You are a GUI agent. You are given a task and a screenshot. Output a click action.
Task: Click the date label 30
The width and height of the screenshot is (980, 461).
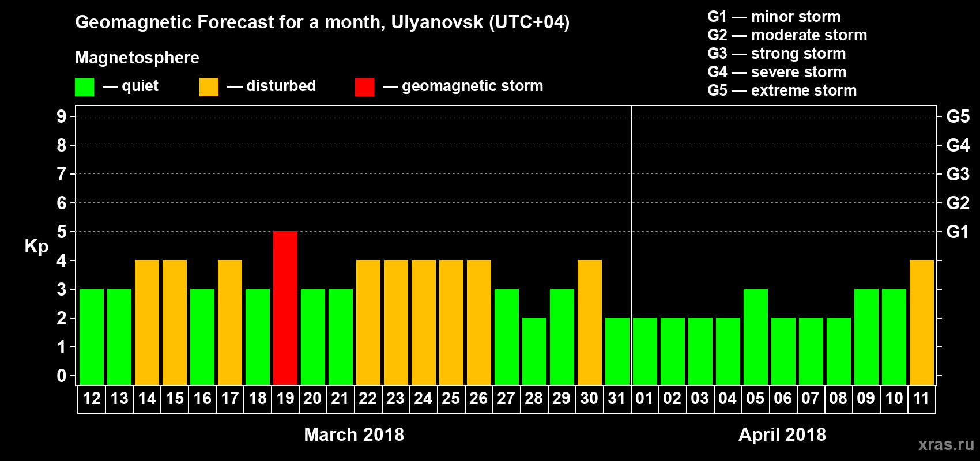(x=590, y=399)
